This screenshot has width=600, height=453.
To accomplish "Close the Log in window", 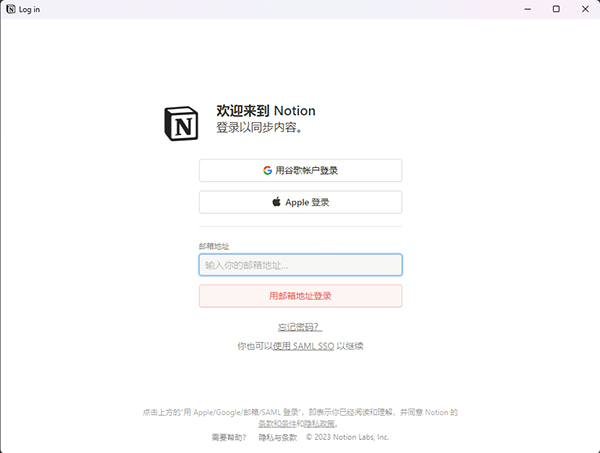I will point(585,9).
